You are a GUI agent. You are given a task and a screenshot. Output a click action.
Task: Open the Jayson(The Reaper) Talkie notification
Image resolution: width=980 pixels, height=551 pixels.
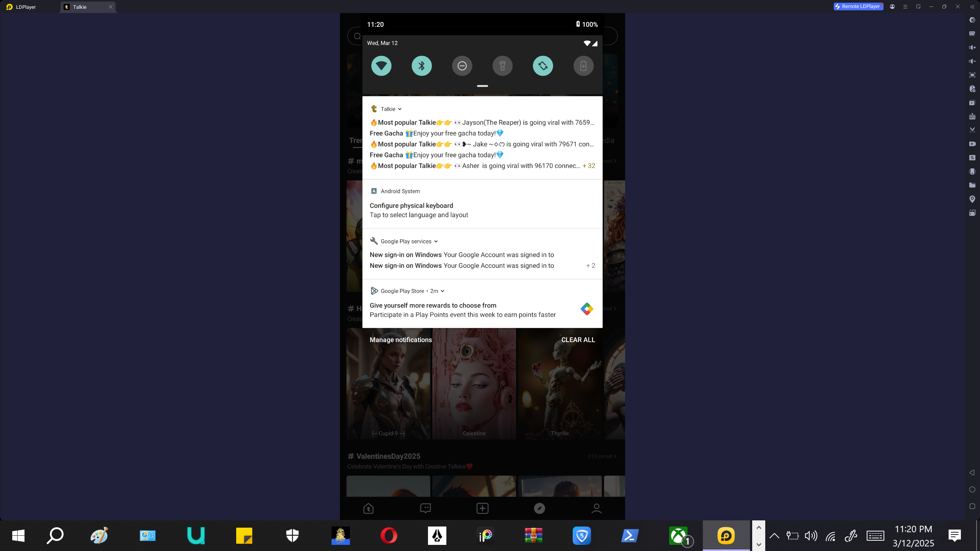tap(482, 122)
